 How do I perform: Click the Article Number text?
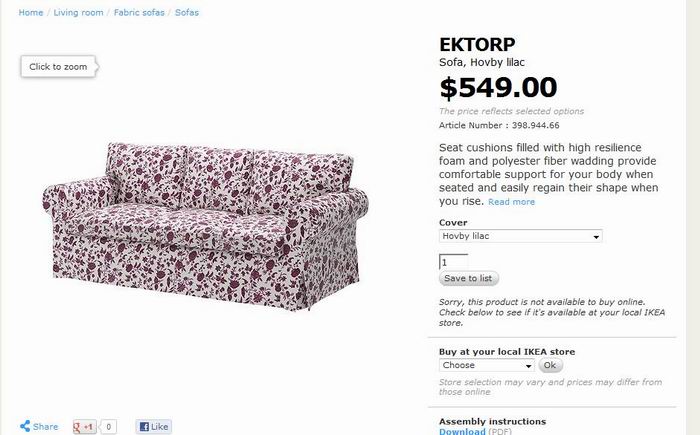(x=499, y=126)
